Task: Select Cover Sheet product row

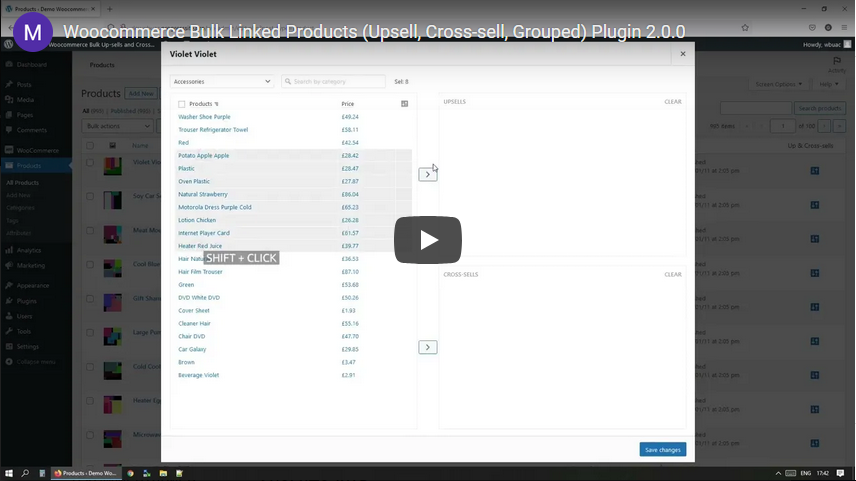Action: click(294, 311)
